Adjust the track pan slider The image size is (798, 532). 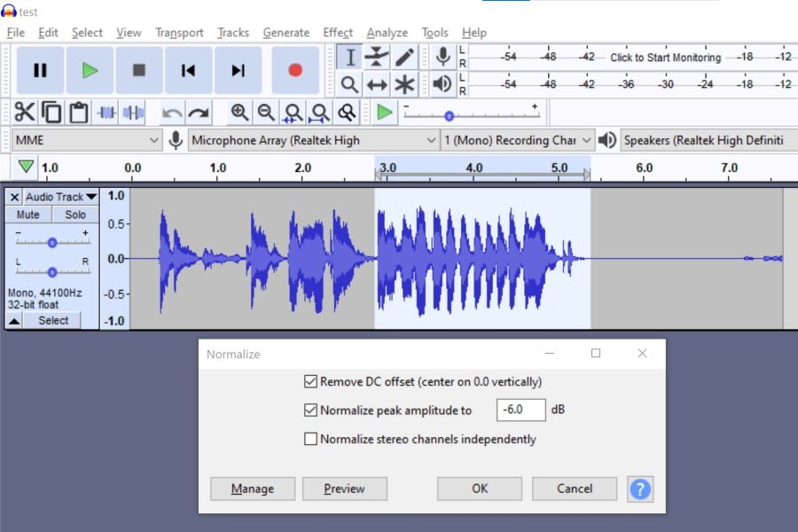(x=52, y=272)
